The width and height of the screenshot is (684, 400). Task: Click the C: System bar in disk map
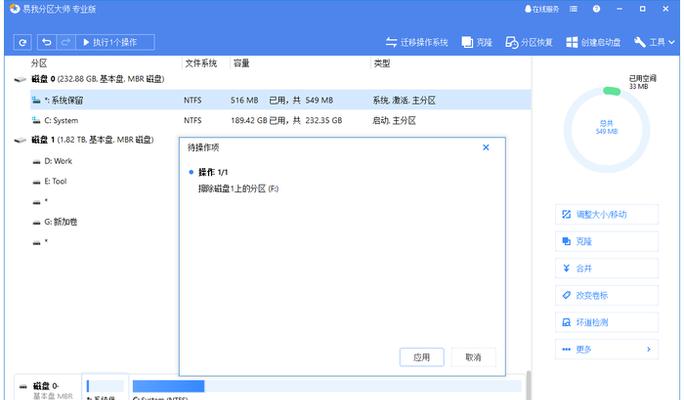pos(327,386)
